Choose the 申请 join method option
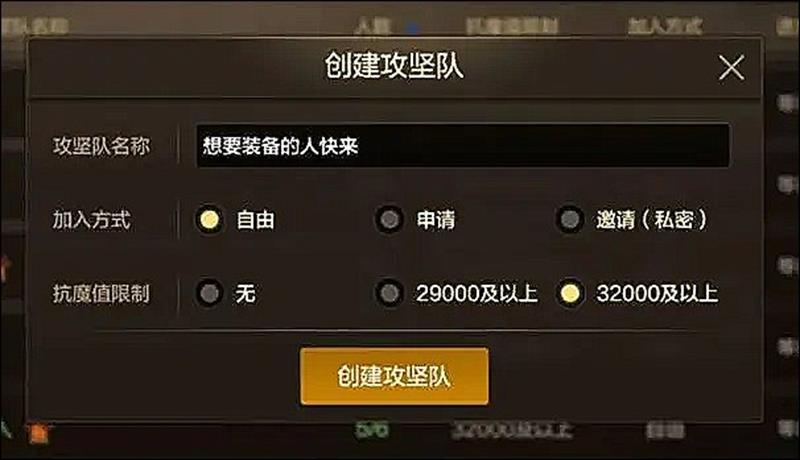The image size is (800, 460). pos(390,220)
